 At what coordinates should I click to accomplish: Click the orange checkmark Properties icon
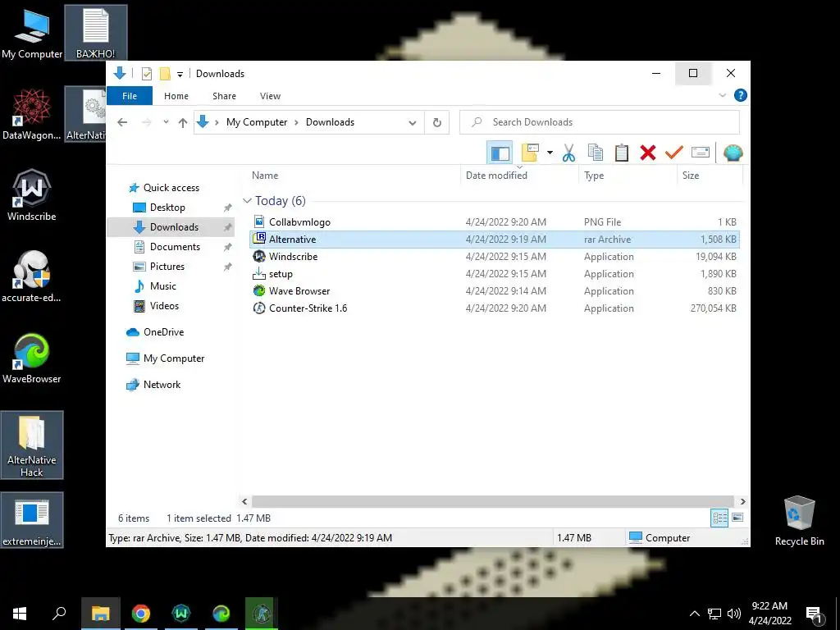tap(674, 153)
